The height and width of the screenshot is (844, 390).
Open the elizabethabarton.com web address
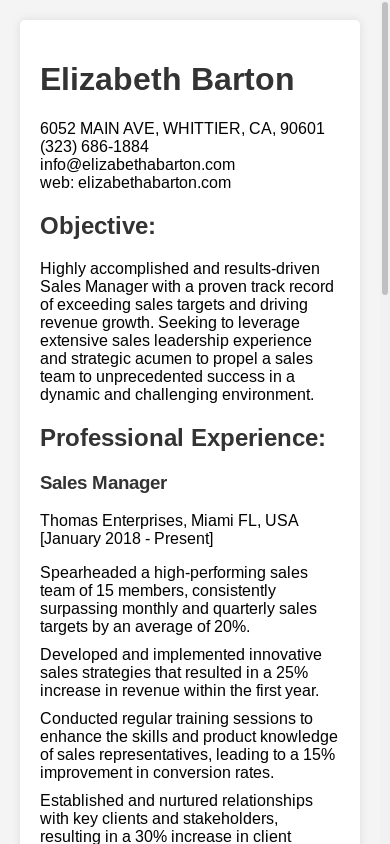(154, 182)
